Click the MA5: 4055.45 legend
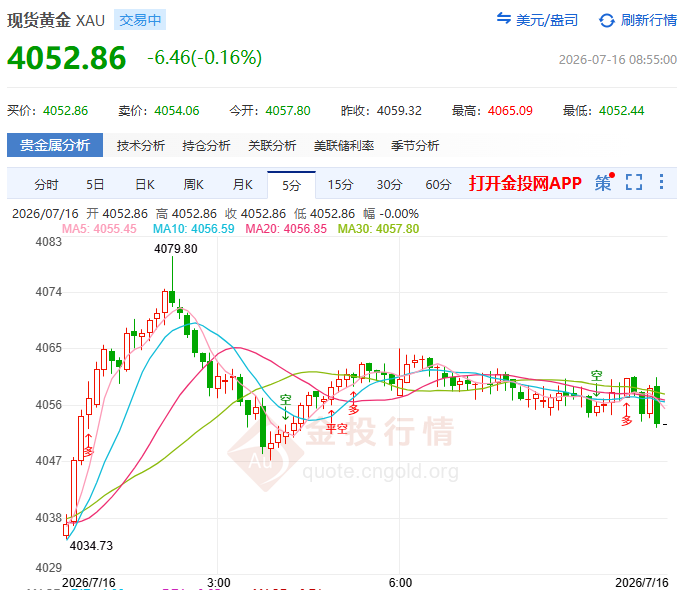Image resolution: width=683 pixels, height=590 pixels. coord(99,229)
